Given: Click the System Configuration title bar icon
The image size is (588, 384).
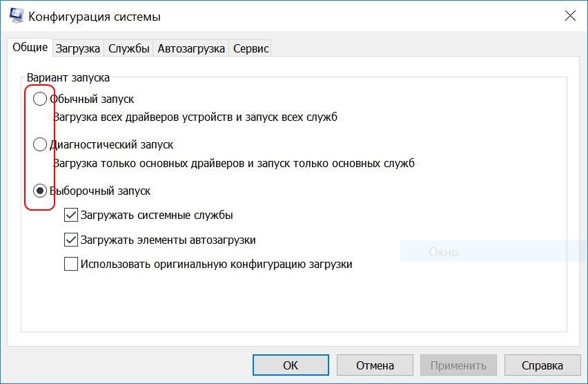Looking at the screenshot, I should (x=16, y=16).
